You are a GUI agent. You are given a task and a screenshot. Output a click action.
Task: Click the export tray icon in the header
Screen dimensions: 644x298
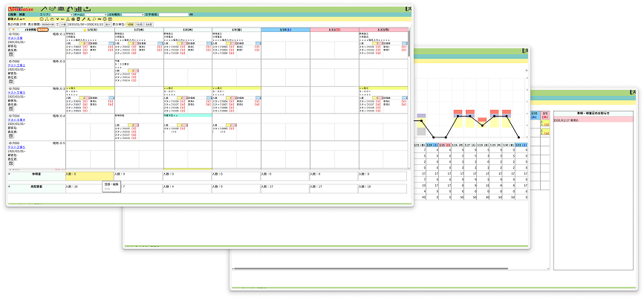point(87,8)
